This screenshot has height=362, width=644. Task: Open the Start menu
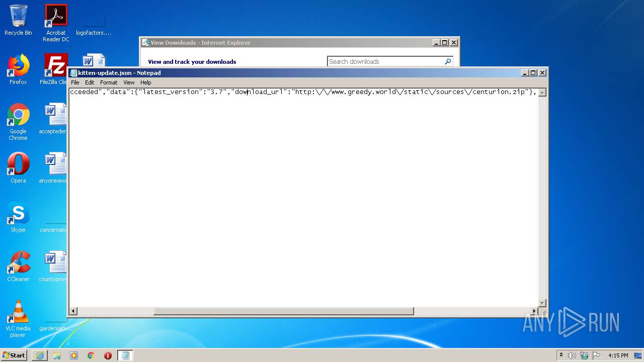(x=14, y=355)
